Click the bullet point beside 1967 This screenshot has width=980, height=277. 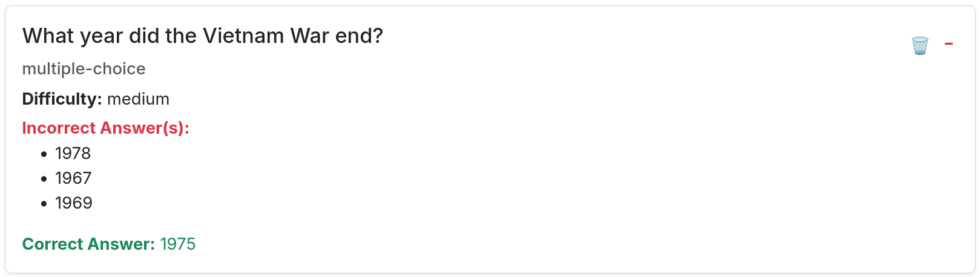pyautogui.click(x=44, y=179)
